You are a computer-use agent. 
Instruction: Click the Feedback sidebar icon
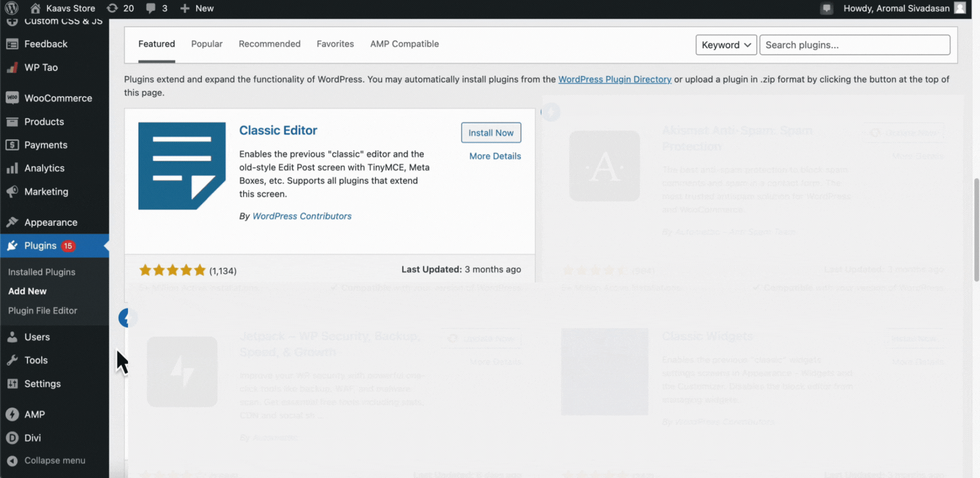tap(12, 44)
